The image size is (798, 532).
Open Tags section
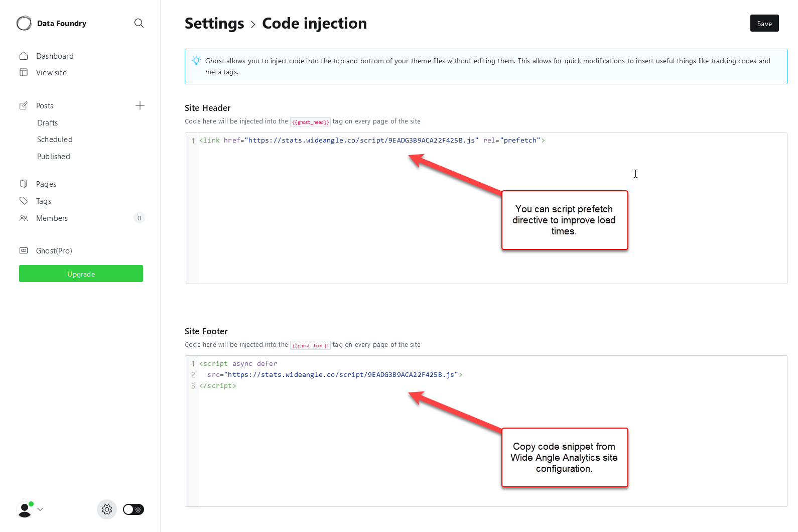(44, 201)
